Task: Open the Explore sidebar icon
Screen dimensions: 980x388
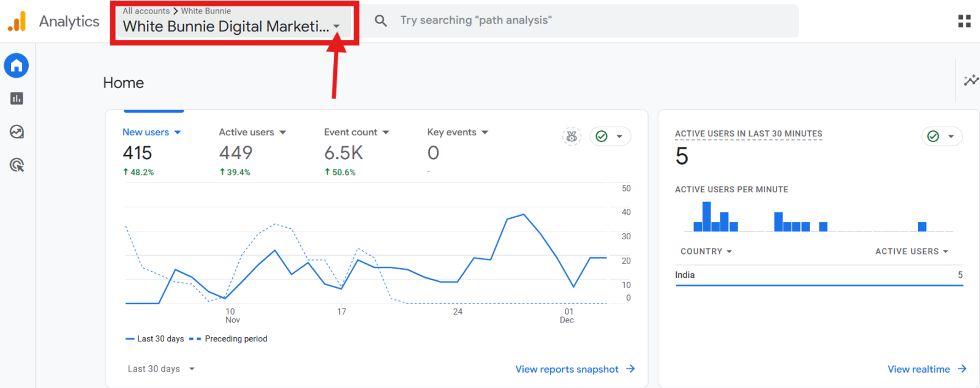Action: (17, 132)
